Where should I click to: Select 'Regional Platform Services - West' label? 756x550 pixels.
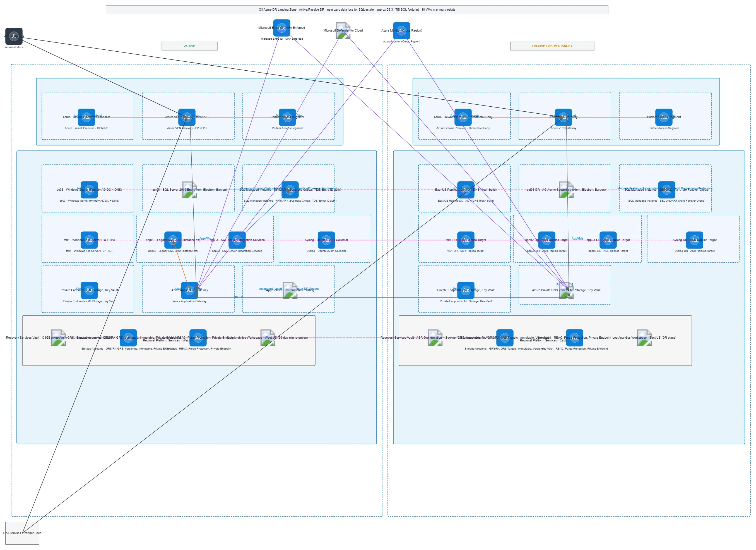[x=166, y=341]
